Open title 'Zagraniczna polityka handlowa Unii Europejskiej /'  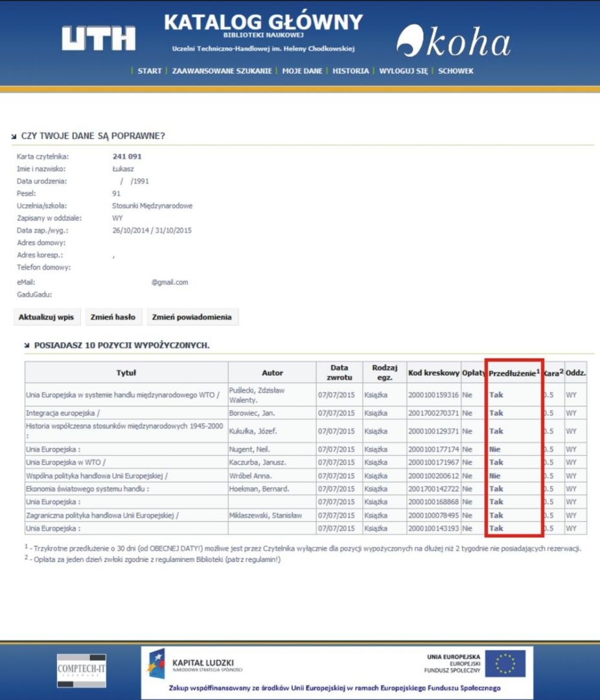[102, 515]
